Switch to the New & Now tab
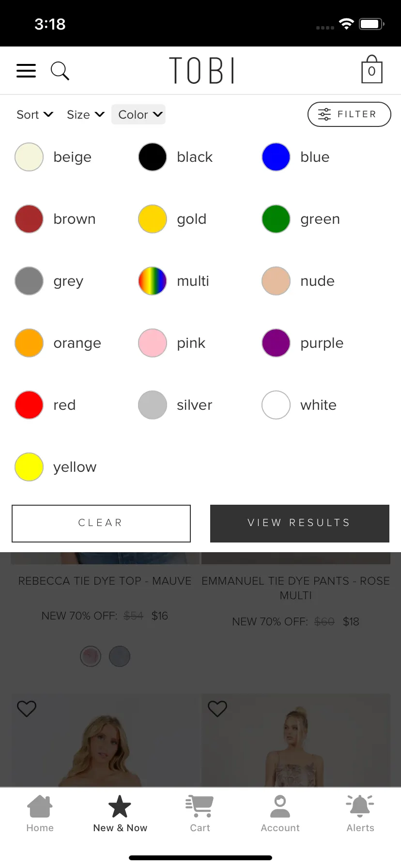Image resolution: width=401 pixels, height=868 pixels. pyautogui.click(x=120, y=814)
